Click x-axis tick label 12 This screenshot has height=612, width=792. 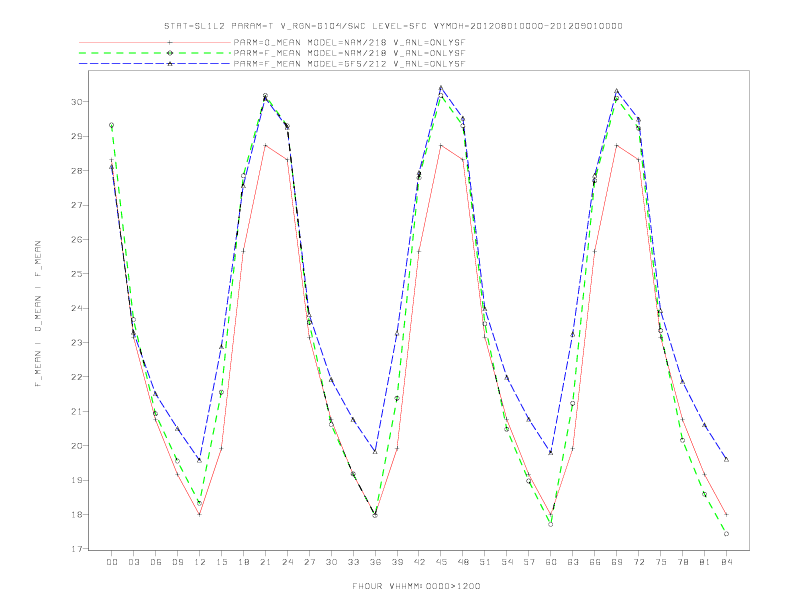(200, 562)
